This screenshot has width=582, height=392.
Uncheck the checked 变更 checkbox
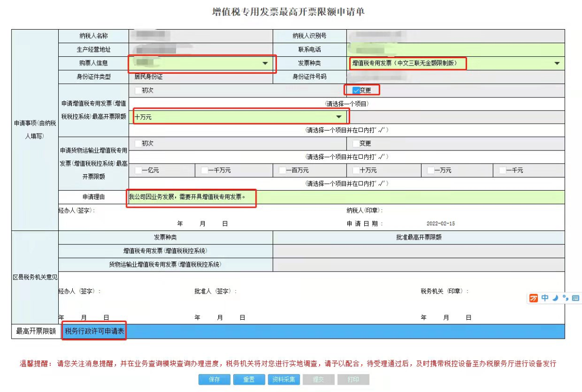356,90
